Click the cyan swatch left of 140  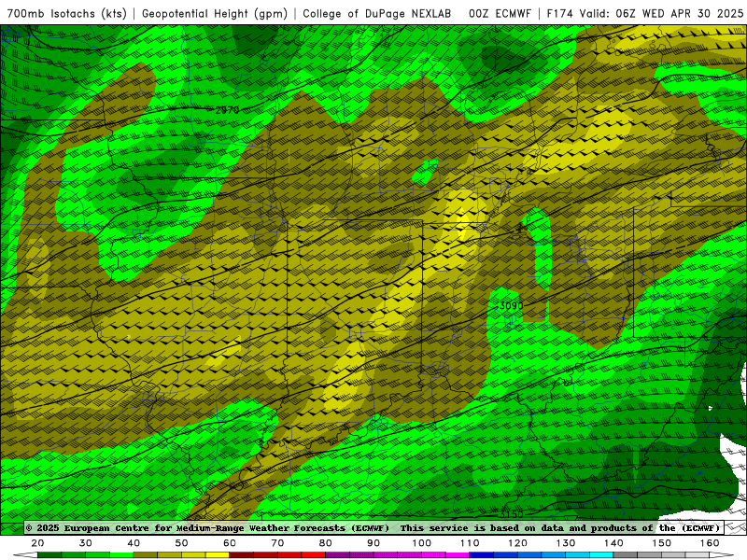coord(601,555)
